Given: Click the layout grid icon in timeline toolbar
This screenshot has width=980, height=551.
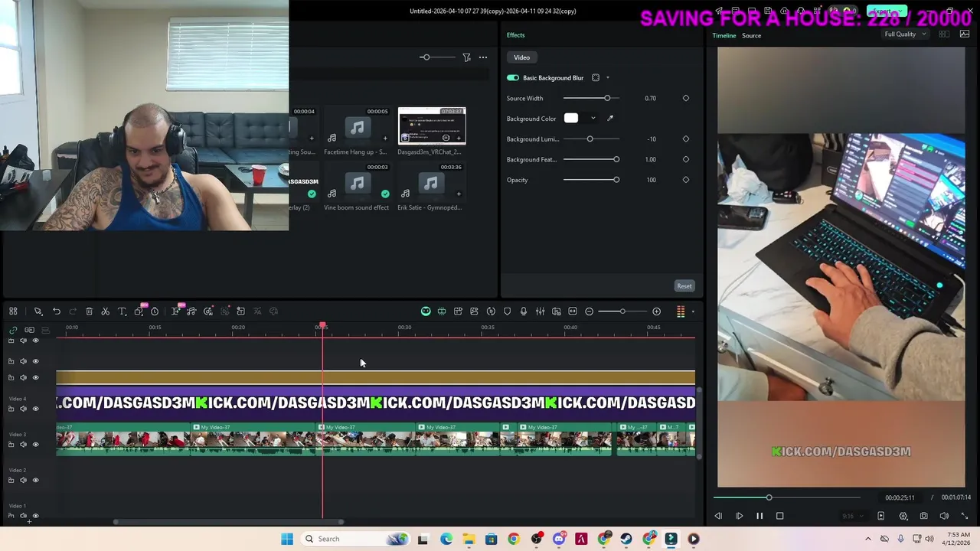Looking at the screenshot, I should point(13,311).
